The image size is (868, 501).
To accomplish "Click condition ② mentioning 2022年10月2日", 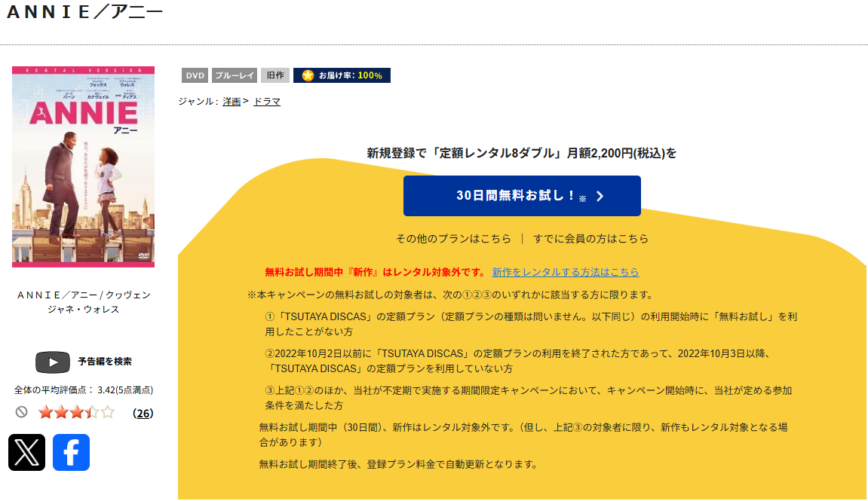I will point(519,361).
